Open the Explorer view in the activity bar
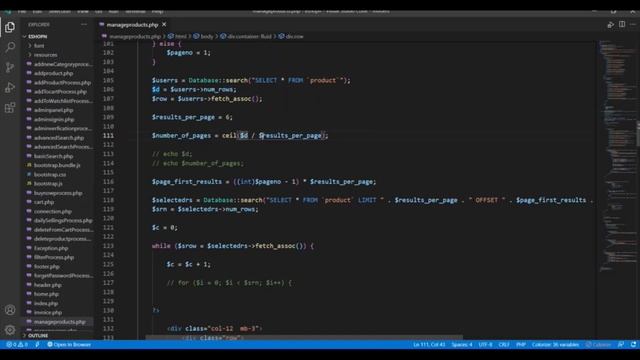Screen dimensions: 640x360 pyautogui.click(x=10, y=27)
